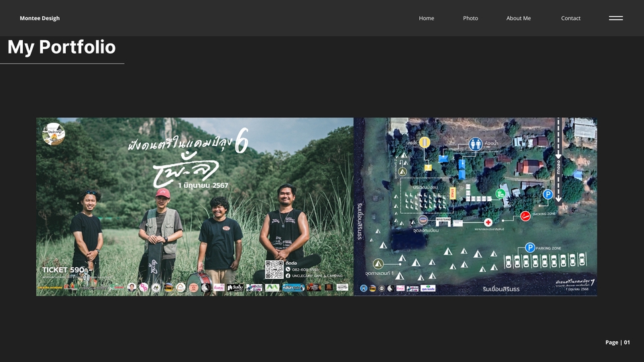
Task: Open the hamburger menu icon
Action: point(615,18)
